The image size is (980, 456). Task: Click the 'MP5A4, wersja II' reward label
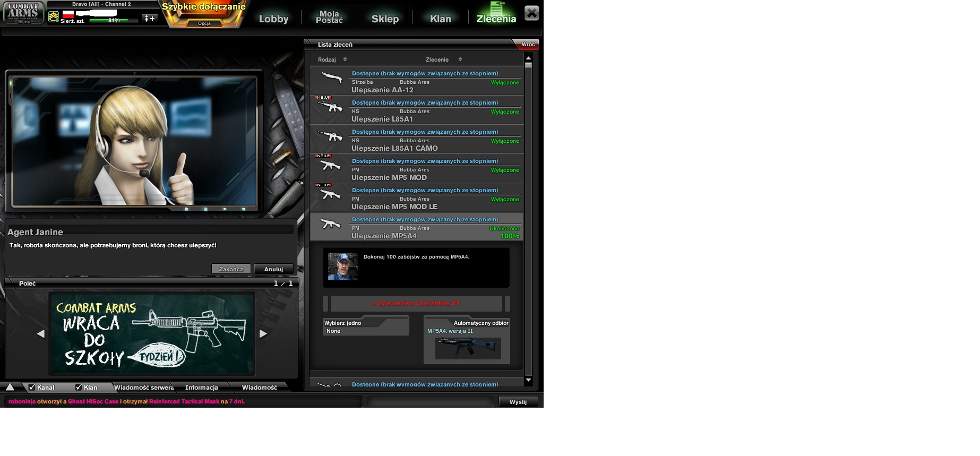click(450, 331)
